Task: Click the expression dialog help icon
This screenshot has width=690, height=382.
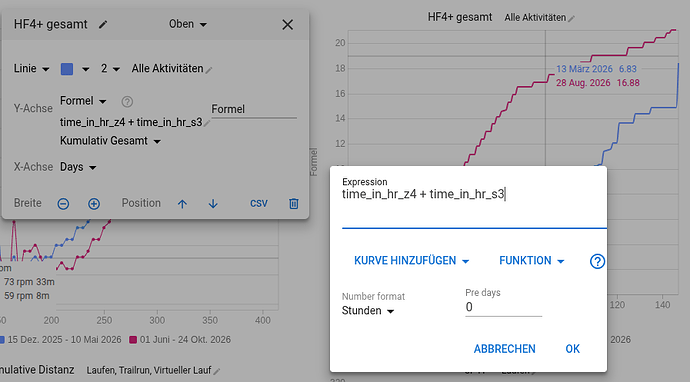Action: tap(597, 261)
